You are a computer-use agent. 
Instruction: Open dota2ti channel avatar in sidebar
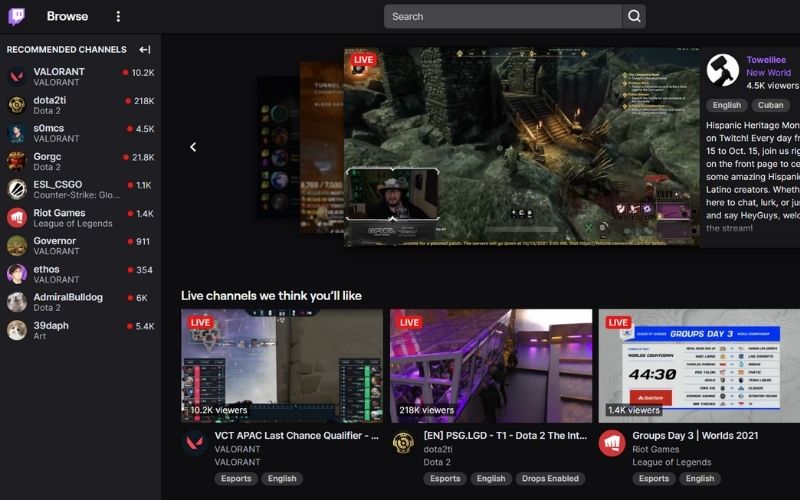(17, 105)
